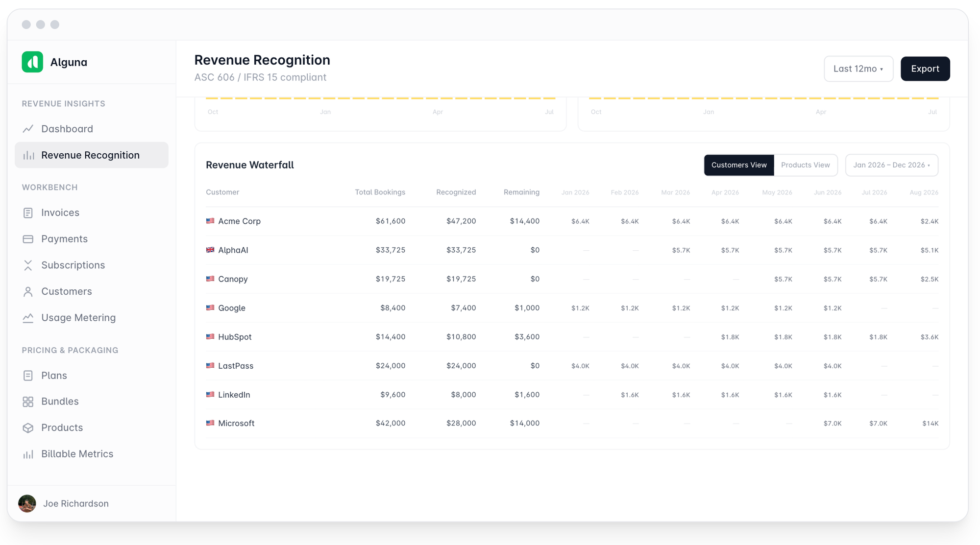
Task: Click the Dashboard line-chart icon
Action: coord(28,129)
